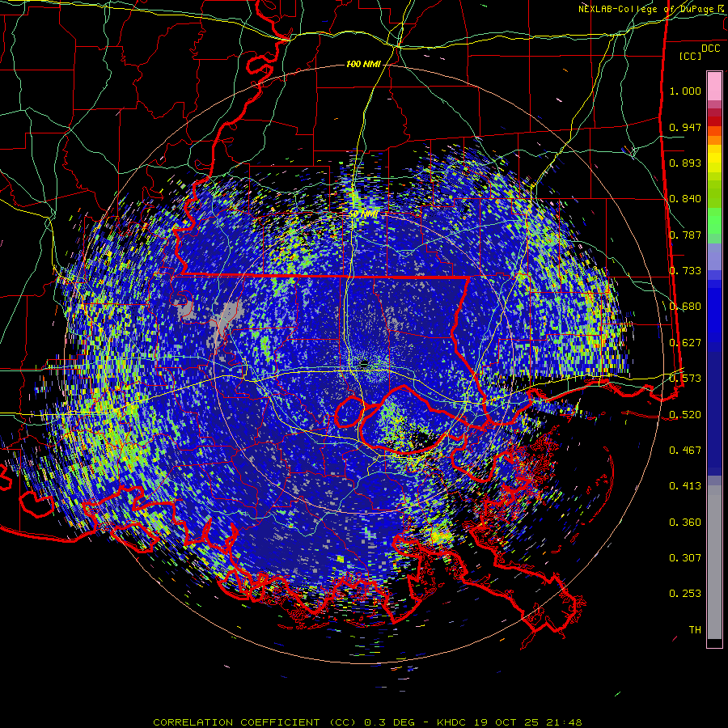
Task: Click the 1.000 color scale value
Action: (x=685, y=91)
